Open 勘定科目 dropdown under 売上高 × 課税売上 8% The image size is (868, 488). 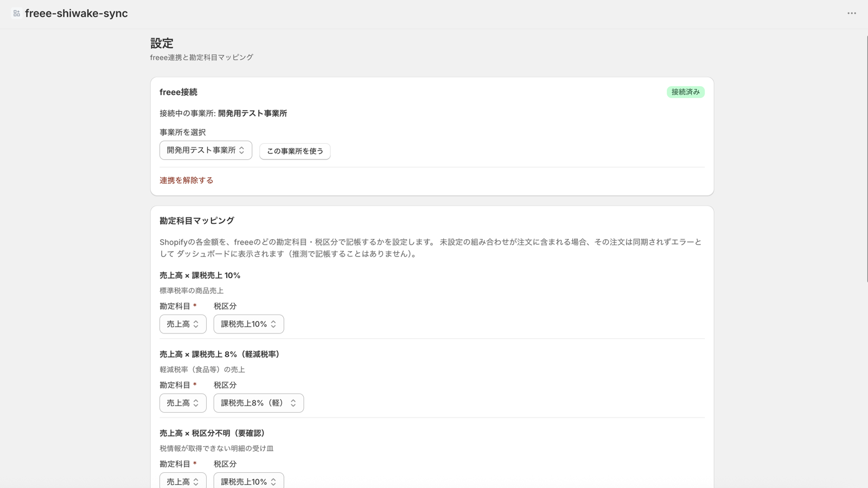pyautogui.click(x=183, y=403)
